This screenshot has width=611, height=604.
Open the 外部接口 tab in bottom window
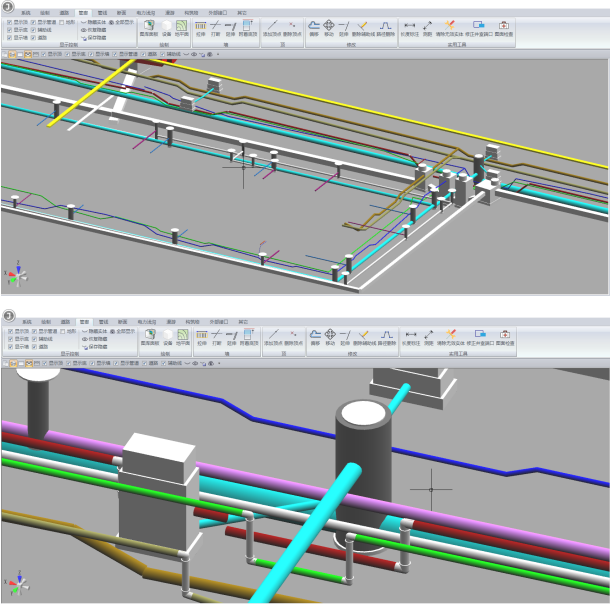click(x=218, y=322)
